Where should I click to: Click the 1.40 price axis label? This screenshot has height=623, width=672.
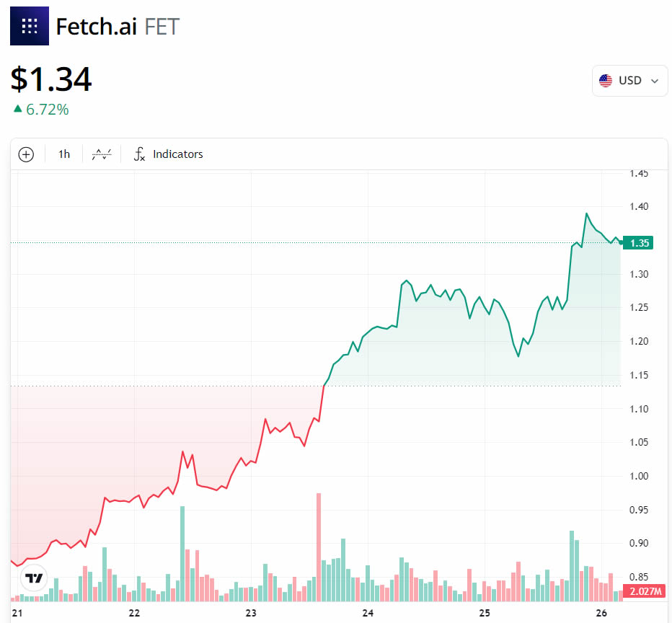tap(640, 207)
